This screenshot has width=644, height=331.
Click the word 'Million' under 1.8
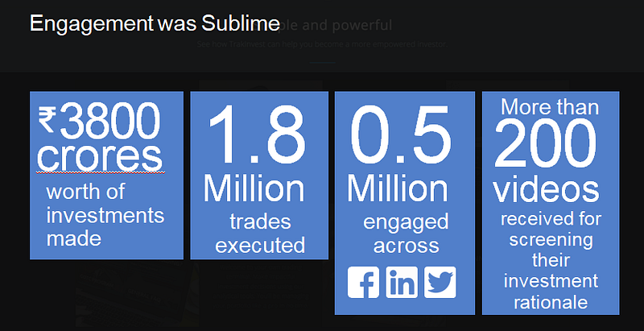click(254, 188)
